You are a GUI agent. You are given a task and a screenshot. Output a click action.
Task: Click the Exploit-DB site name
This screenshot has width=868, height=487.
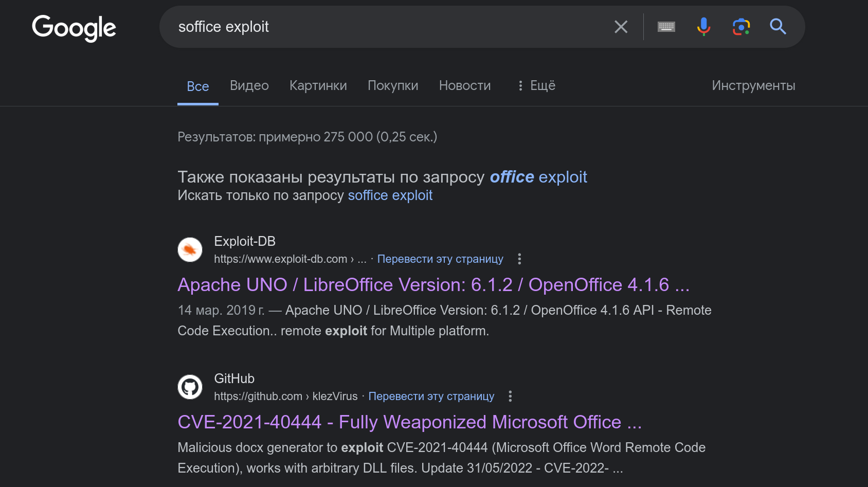coord(245,241)
